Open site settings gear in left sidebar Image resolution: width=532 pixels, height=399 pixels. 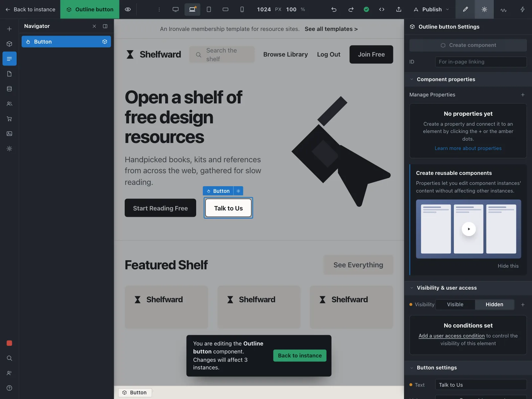pos(9,149)
